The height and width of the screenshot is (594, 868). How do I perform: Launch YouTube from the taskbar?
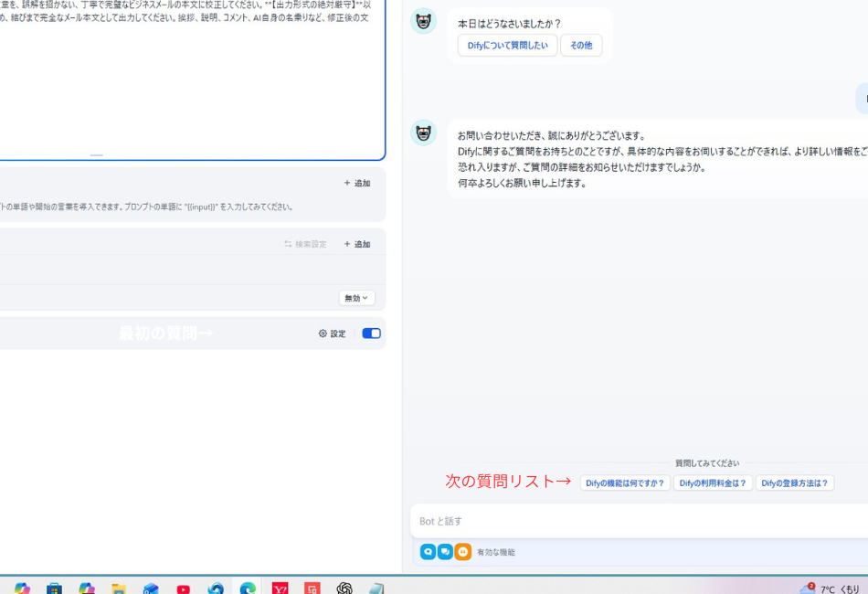click(184, 589)
